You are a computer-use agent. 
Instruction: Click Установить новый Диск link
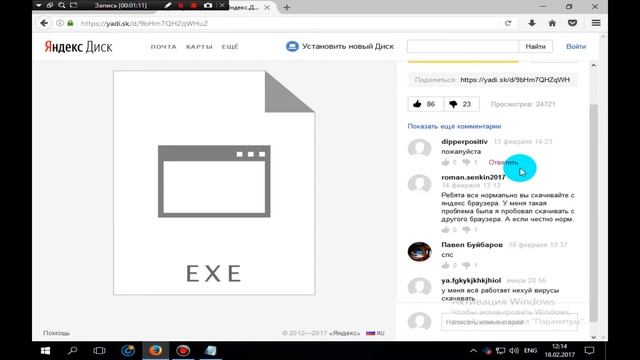[x=348, y=47]
